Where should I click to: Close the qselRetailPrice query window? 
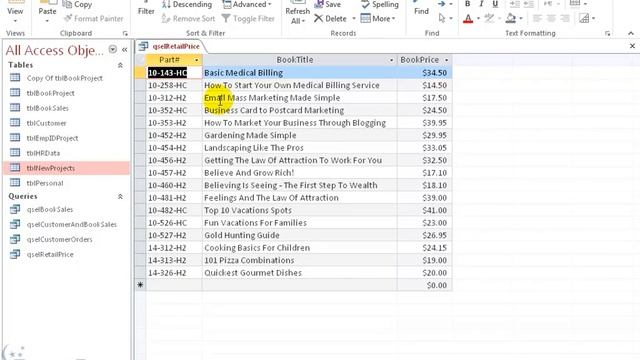(632, 46)
